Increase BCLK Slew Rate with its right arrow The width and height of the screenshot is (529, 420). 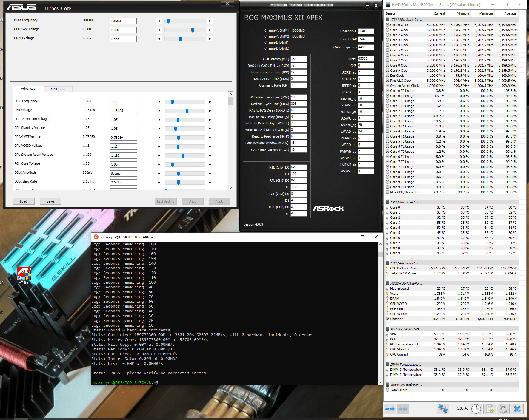pos(210,183)
